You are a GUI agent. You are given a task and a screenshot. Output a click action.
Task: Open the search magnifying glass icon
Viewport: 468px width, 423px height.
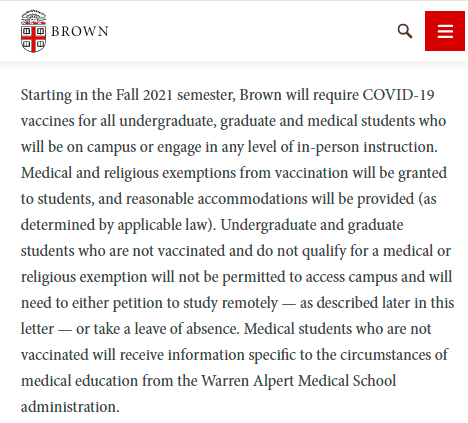[405, 31]
